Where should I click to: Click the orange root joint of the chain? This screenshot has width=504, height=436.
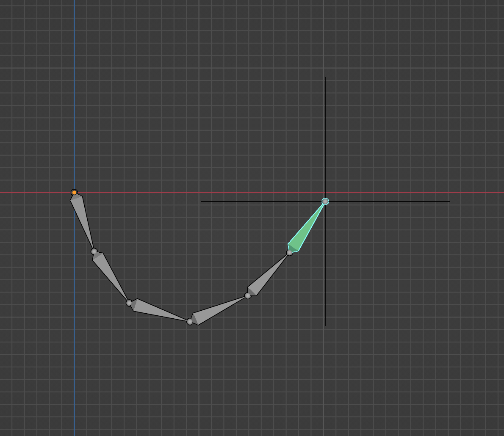[x=74, y=193]
